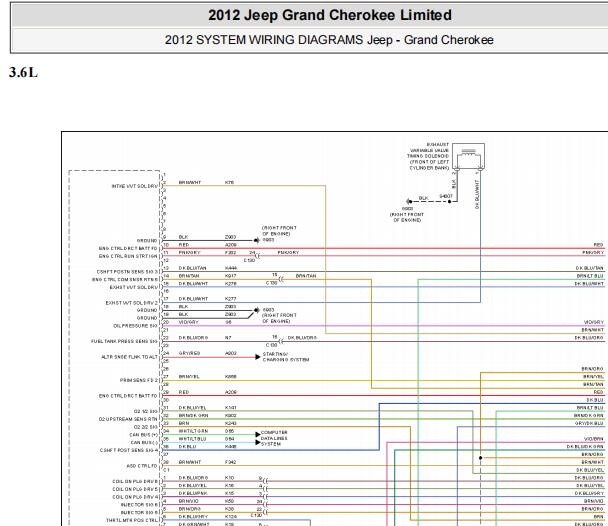
Task: Click the 'CAN BUS (+)' pin label
Action: point(144,435)
